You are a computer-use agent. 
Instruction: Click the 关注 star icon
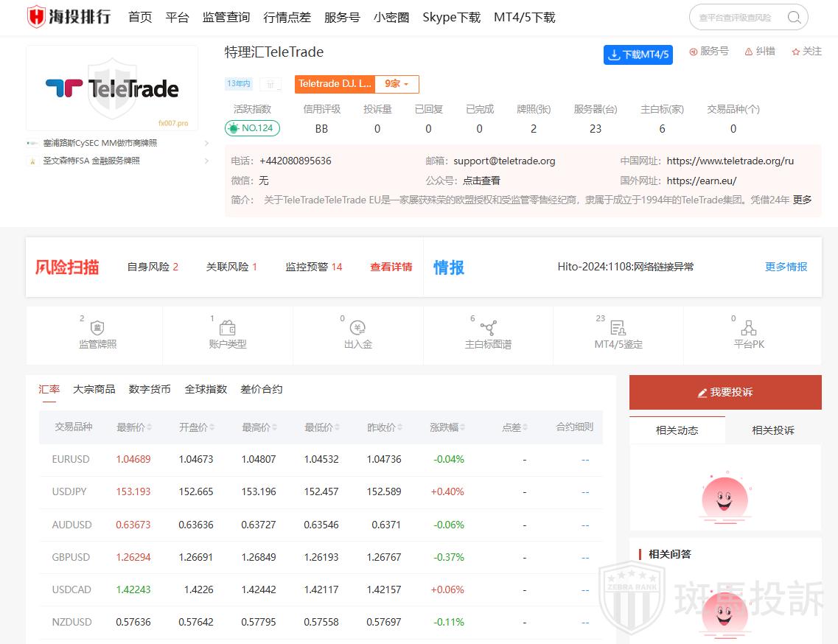[796, 52]
